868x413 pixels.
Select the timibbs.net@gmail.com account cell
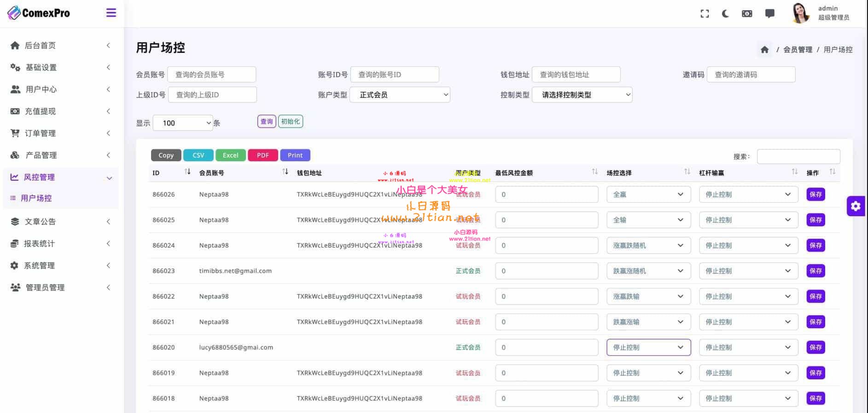pos(235,271)
